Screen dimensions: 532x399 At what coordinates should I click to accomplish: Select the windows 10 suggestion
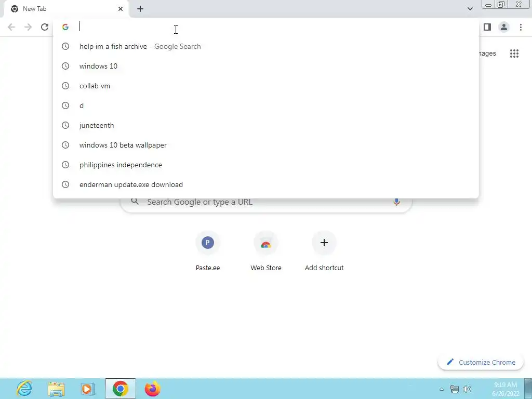[266, 66]
